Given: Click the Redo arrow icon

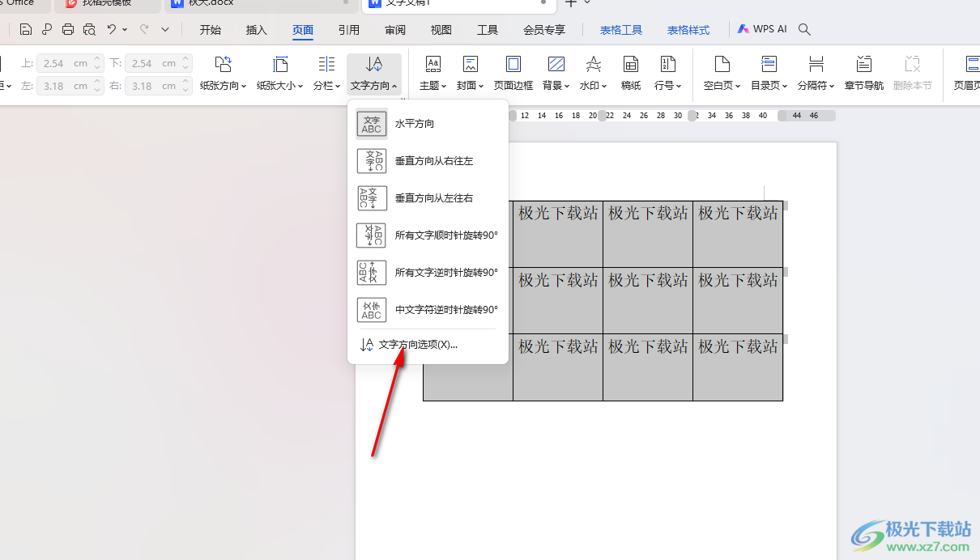Looking at the screenshot, I should tap(144, 29).
